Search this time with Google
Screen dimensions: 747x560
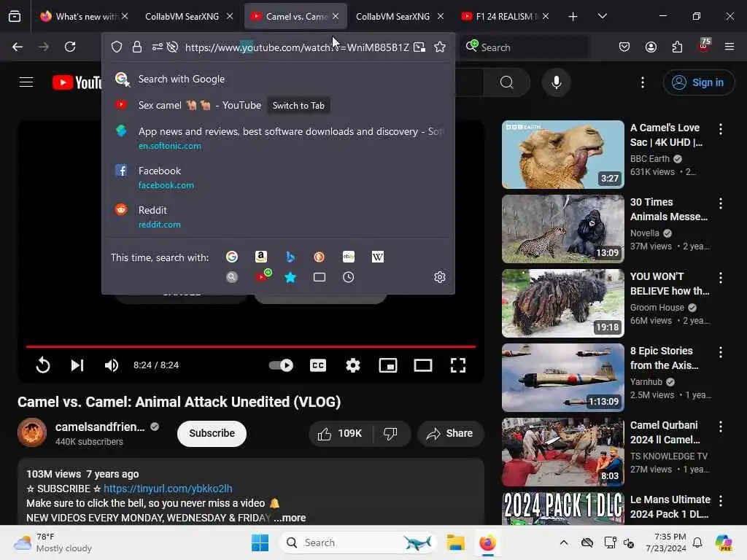232,257
